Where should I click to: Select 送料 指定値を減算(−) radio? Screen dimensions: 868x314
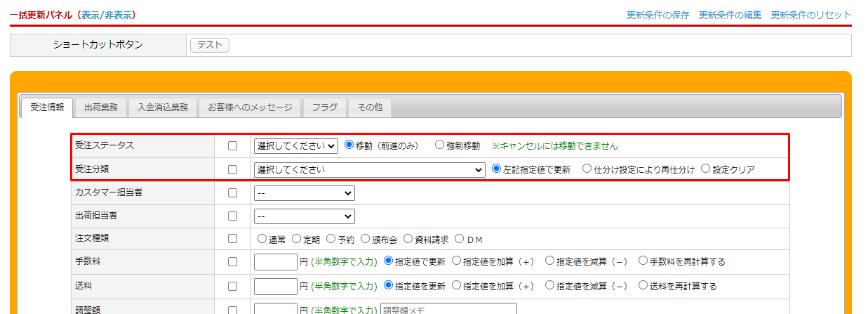pos(549,285)
